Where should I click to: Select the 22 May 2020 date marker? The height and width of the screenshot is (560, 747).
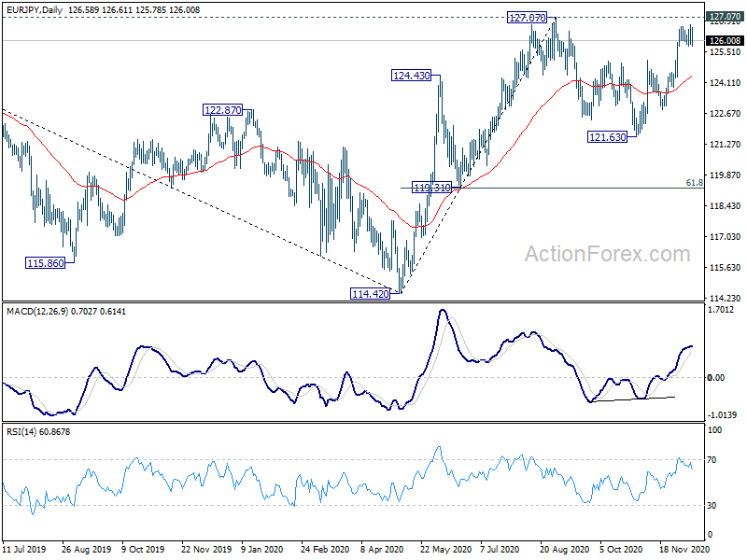[x=446, y=549]
